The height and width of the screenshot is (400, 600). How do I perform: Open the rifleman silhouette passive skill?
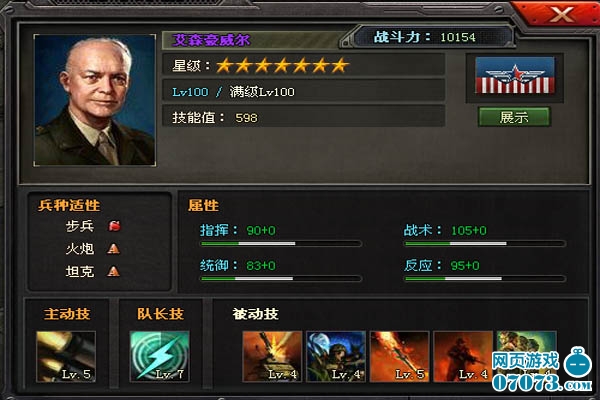coord(463,356)
